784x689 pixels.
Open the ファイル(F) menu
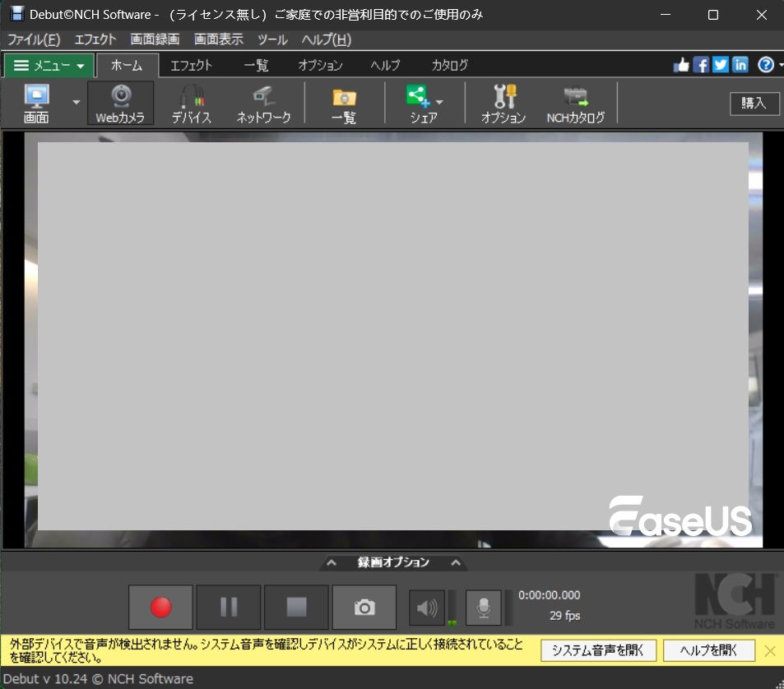[34, 39]
